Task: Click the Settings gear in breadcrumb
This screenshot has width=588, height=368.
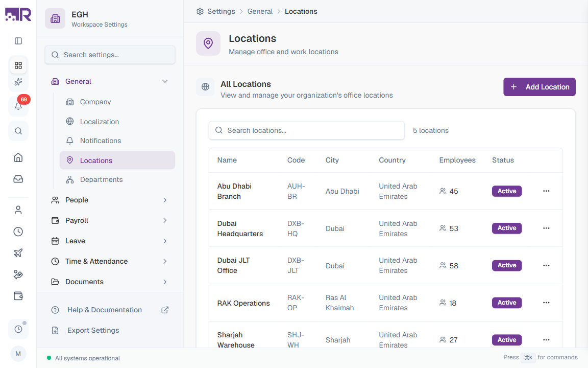Action: click(x=200, y=12)
